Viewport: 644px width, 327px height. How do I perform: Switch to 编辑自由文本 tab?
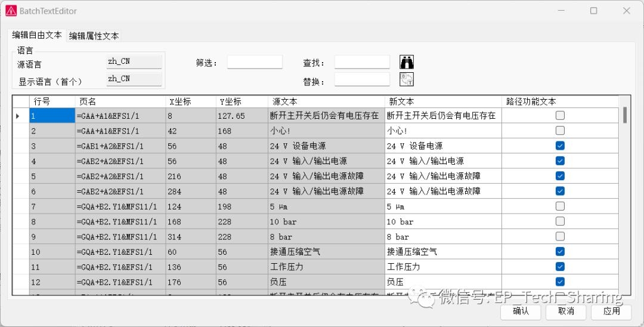pyautogui.click(x=37, y=35)
